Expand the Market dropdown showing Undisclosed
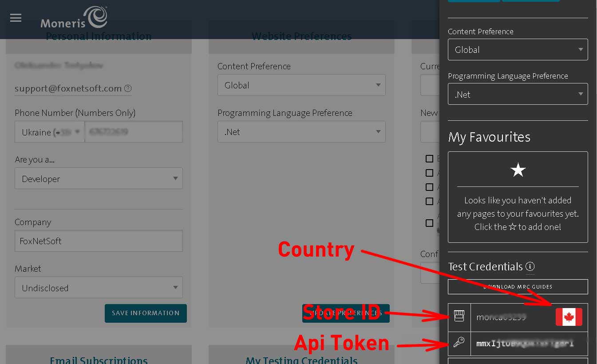 coord(99,288)
